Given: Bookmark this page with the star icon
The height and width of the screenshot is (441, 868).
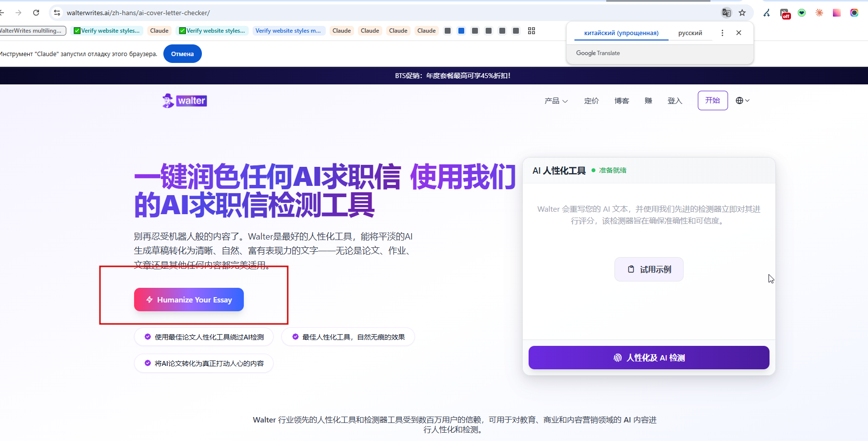Looking at the screenshot, I should coord(742,13).
